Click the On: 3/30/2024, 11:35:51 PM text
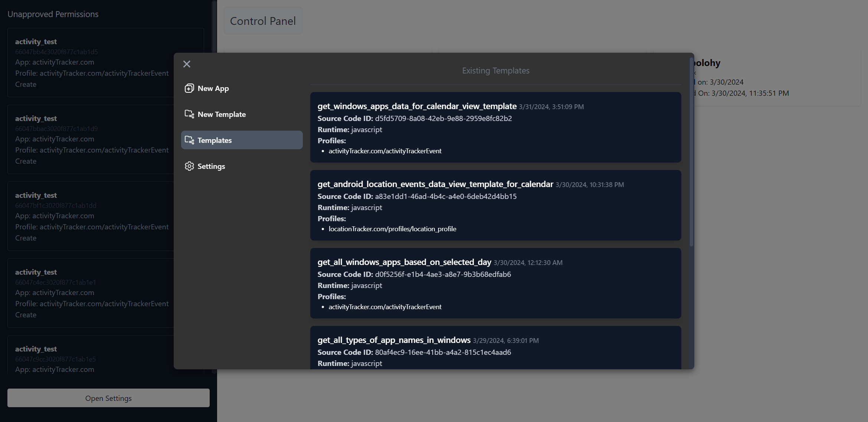 tap(743, 93)
